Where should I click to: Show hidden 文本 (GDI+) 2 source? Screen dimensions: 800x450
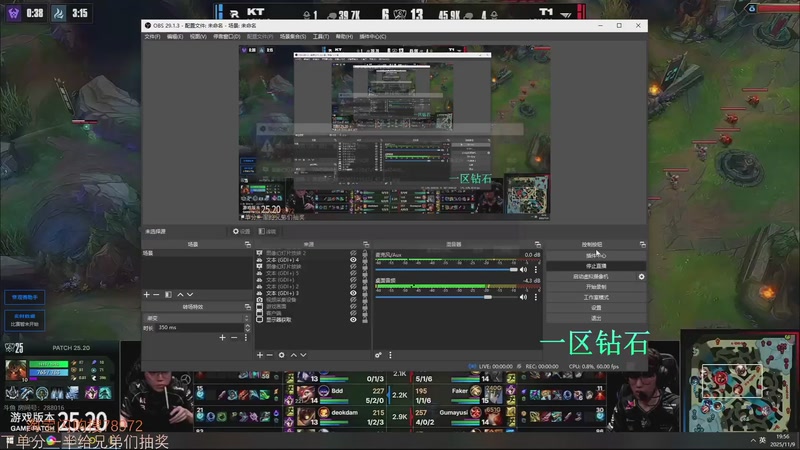click(x=353, y=286)
